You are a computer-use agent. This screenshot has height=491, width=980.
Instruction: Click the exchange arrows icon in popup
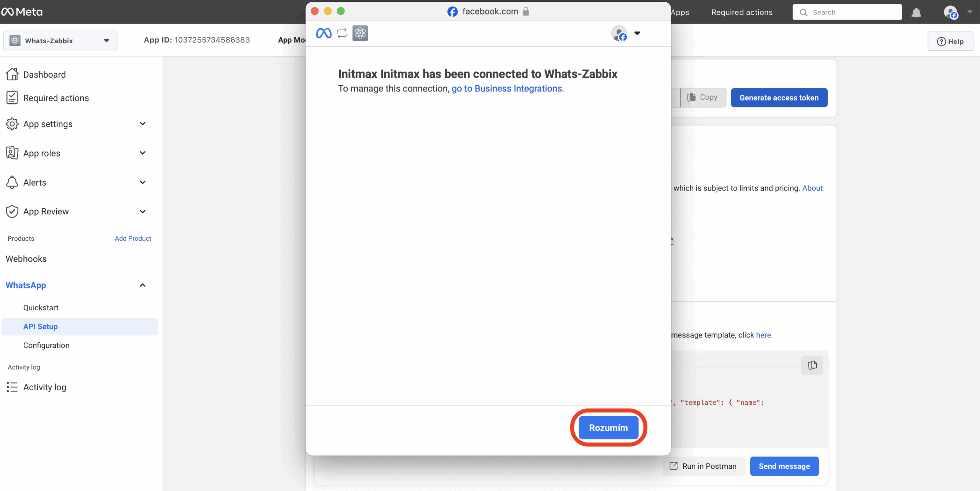coord(342,33)
